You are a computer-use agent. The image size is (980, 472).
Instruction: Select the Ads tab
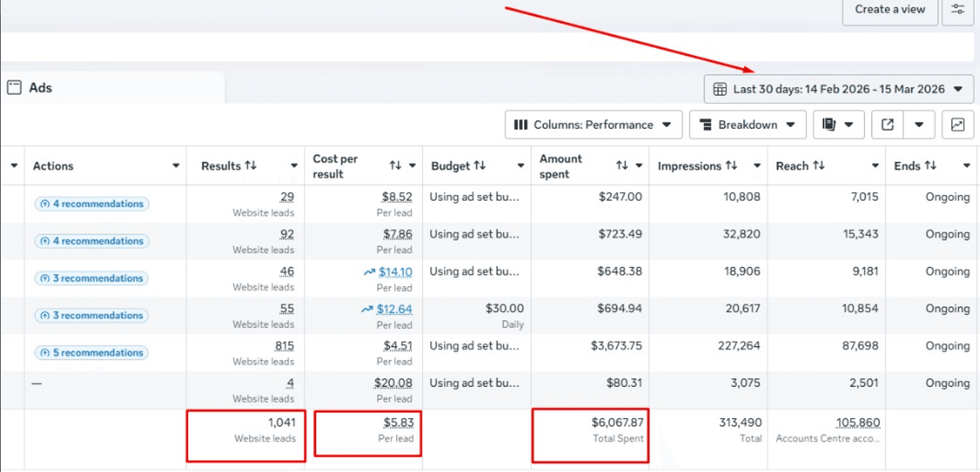click(112, 88)
